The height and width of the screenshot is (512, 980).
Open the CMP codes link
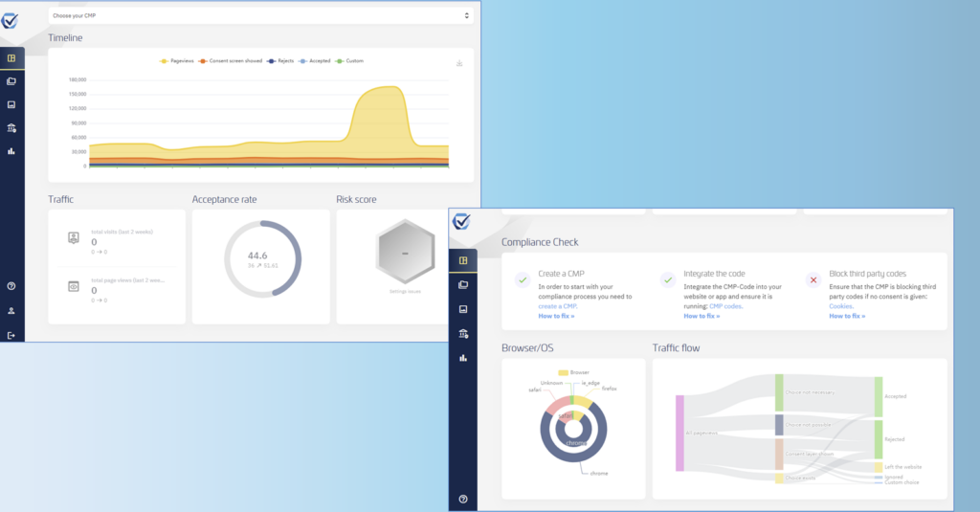tap(725, 306)
